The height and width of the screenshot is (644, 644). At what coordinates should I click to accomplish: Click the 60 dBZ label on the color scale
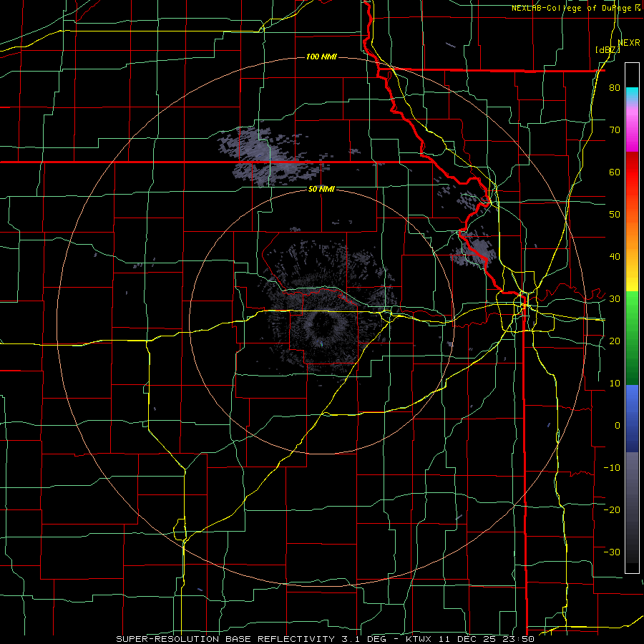(615, 172)
